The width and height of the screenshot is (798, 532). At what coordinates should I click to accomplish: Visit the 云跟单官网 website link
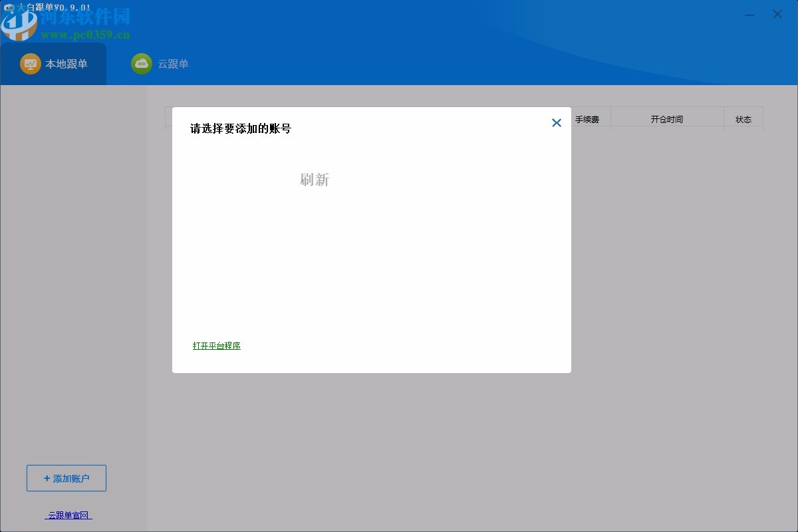[66, 515]
